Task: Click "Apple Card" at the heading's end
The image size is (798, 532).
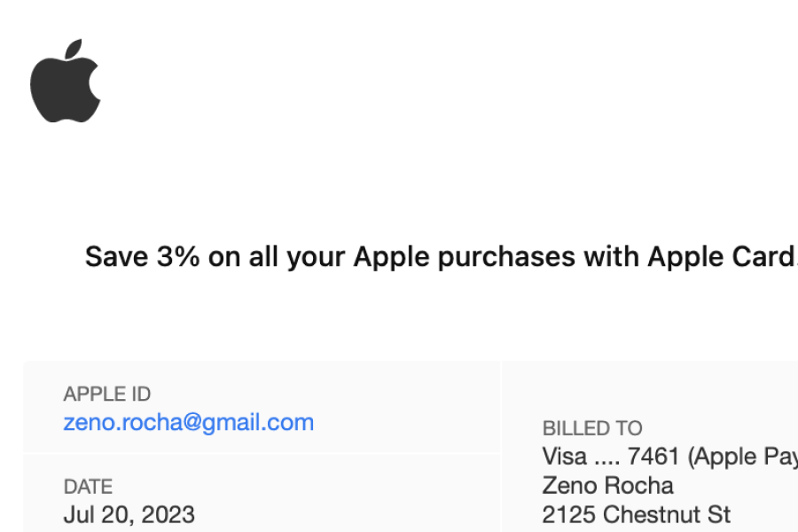Action: pos(720,257)
